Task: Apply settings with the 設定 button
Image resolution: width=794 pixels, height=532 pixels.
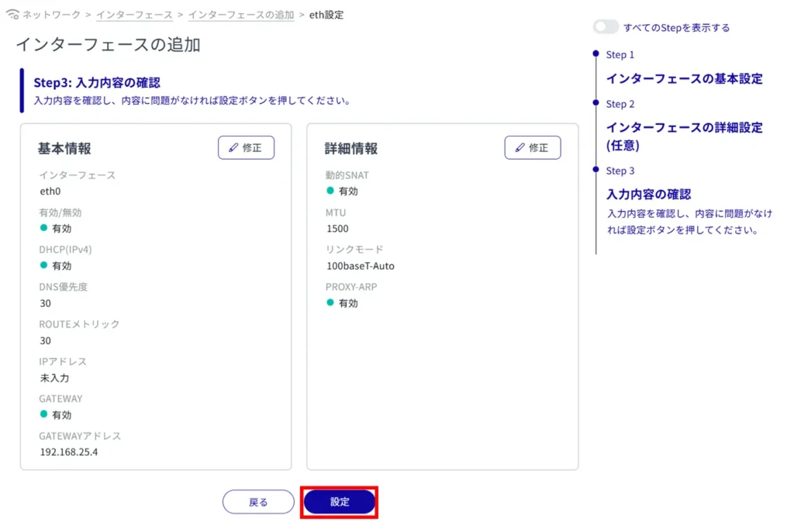Action: point(340,502)
